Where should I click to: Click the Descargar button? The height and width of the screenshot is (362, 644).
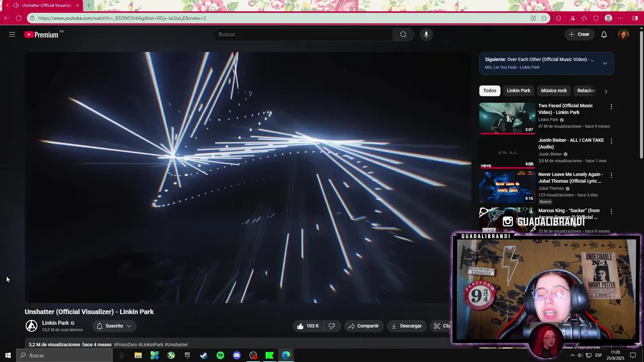click(x=406, y=326)
